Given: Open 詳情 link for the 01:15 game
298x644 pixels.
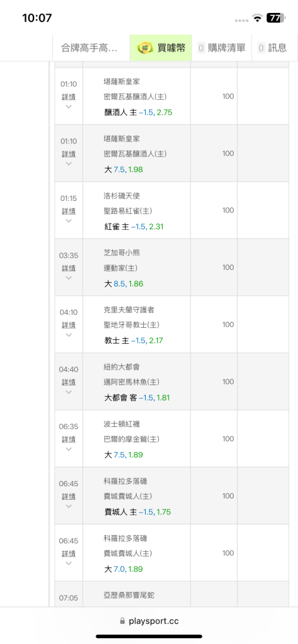Looking at the screenshot, I should point(69,211).
